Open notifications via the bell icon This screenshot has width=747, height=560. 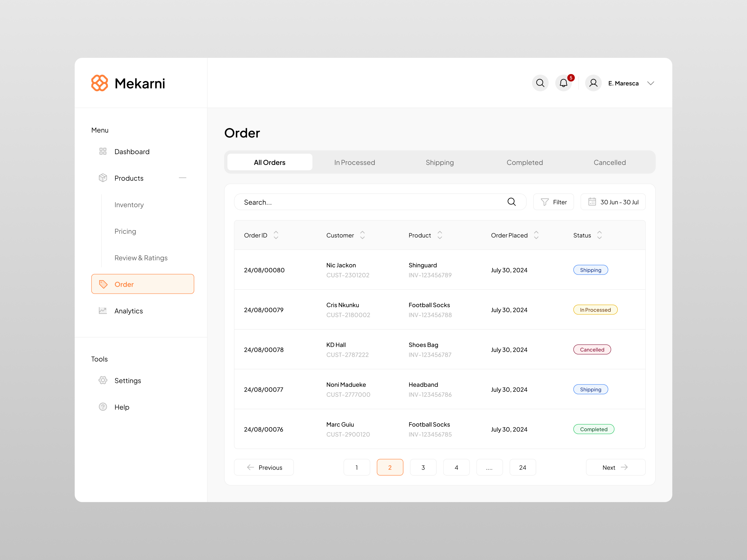(563, 83)
